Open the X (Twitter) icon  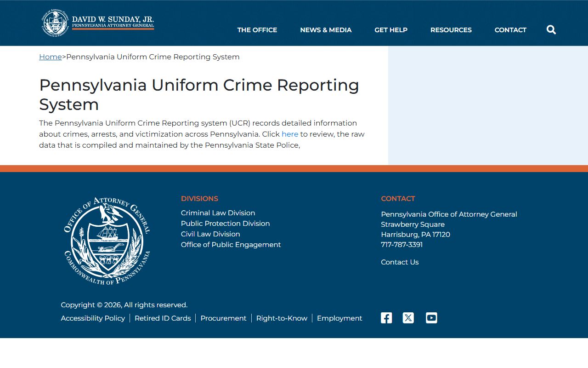408,318
